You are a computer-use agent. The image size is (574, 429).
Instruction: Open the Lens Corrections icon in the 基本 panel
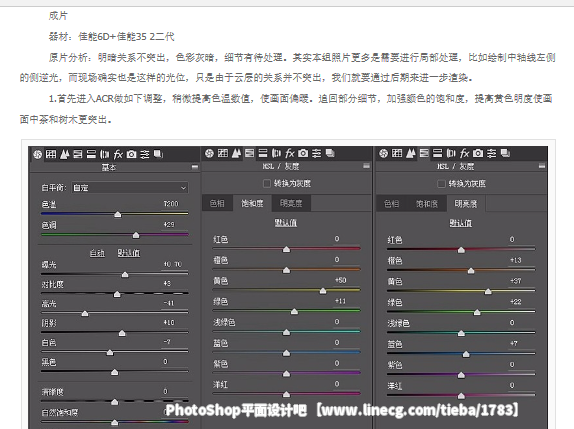pos(104,154)
